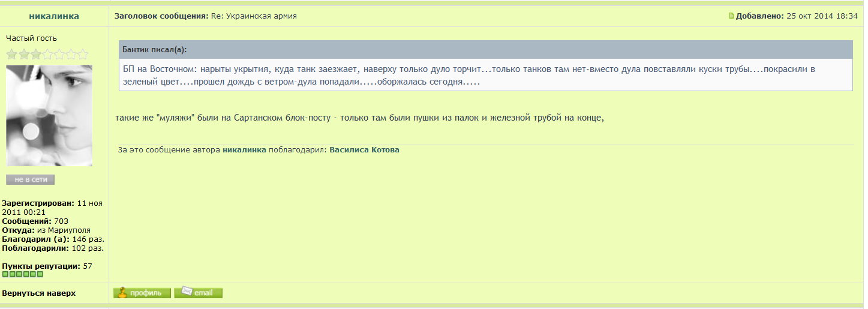Click the small post icon before Добавлено
Image resolution: width=868 pixels, height=309 pixels.
click(x=731, y=16)
